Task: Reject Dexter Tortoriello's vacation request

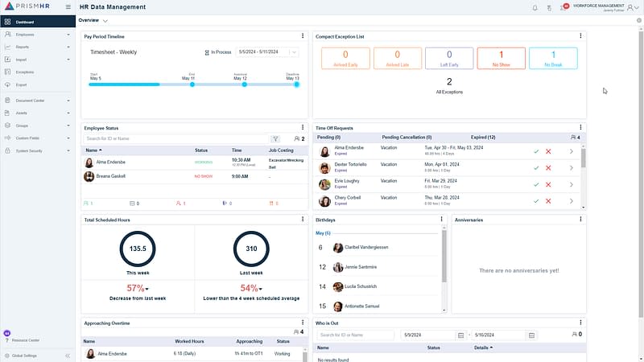Action: (x=548, y=167)
